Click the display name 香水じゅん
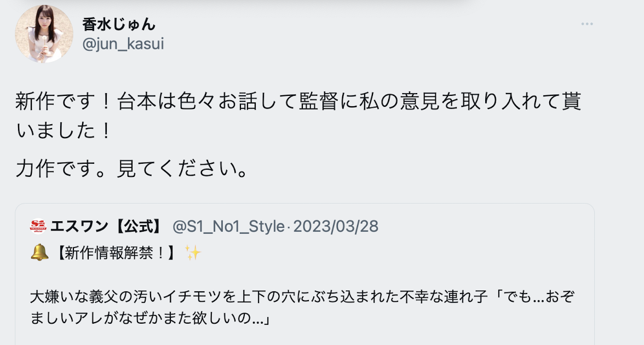 click(x=119, y=24)
